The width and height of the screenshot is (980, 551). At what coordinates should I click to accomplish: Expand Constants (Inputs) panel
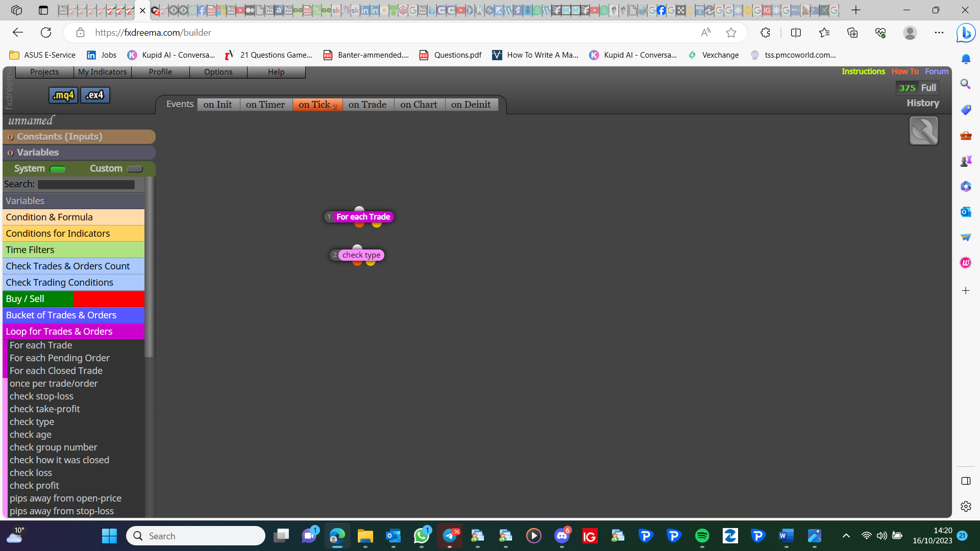coord(79,137)
